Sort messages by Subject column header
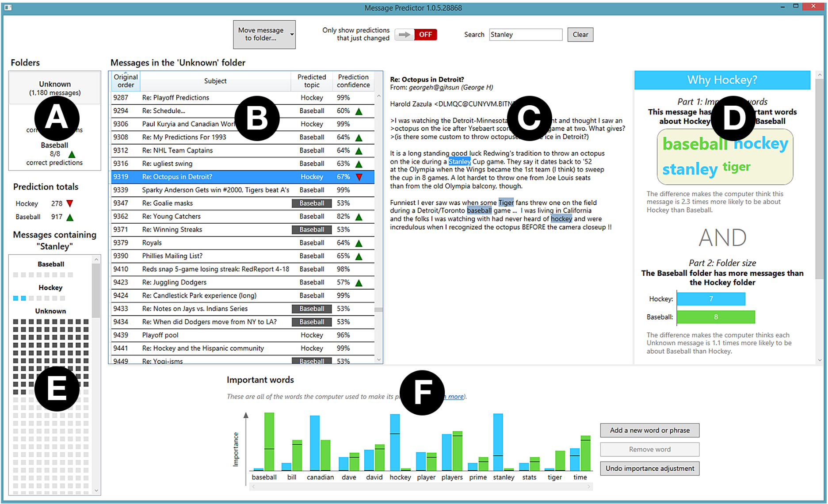The height and width of the screenshot is (504, 828). coord(215,81)
